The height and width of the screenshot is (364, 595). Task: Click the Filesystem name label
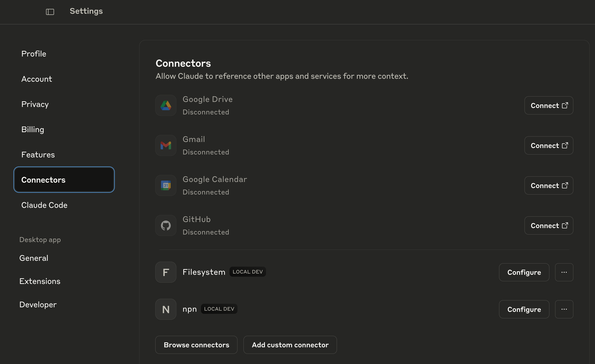coord(204,272)
